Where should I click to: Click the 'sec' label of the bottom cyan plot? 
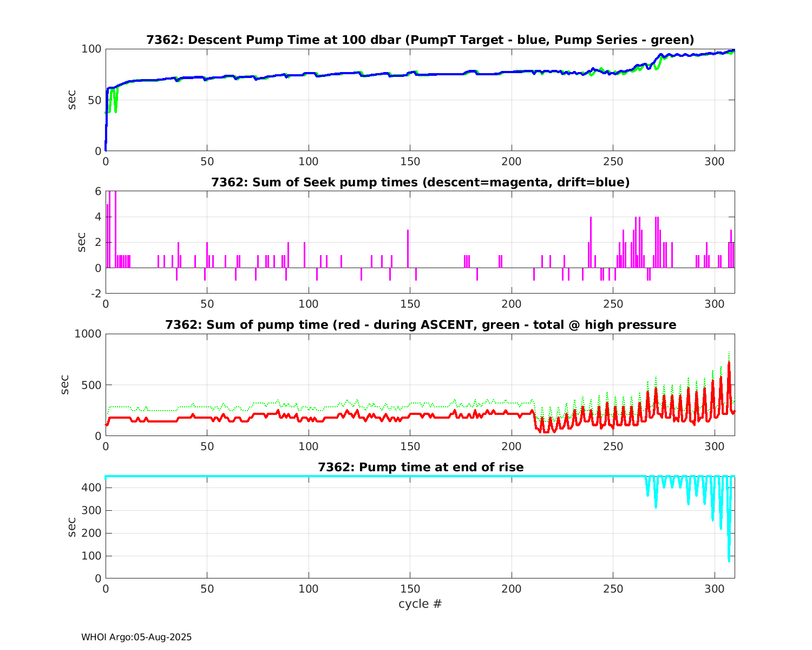72,527
